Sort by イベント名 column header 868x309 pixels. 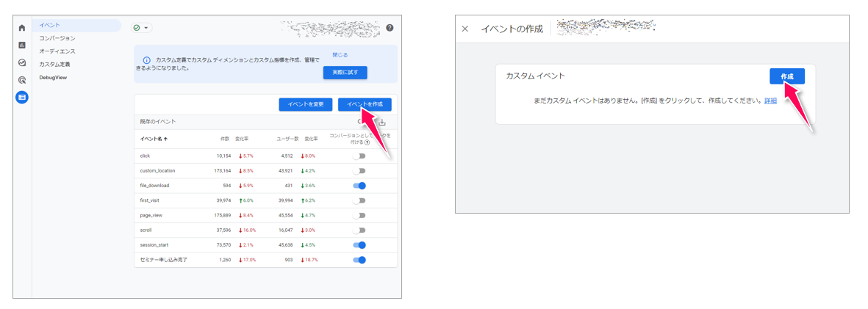coord(154,139)
